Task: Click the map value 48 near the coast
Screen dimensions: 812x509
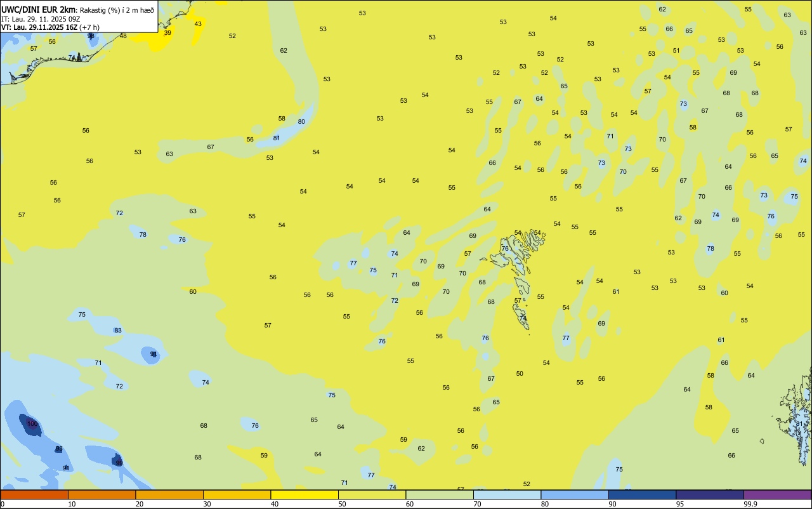Action: tap(123, 36)
